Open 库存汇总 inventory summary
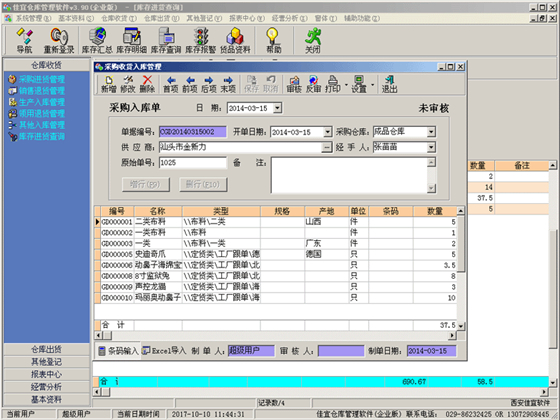This screenshot has height=420, width=560. [x=97, y=40]
